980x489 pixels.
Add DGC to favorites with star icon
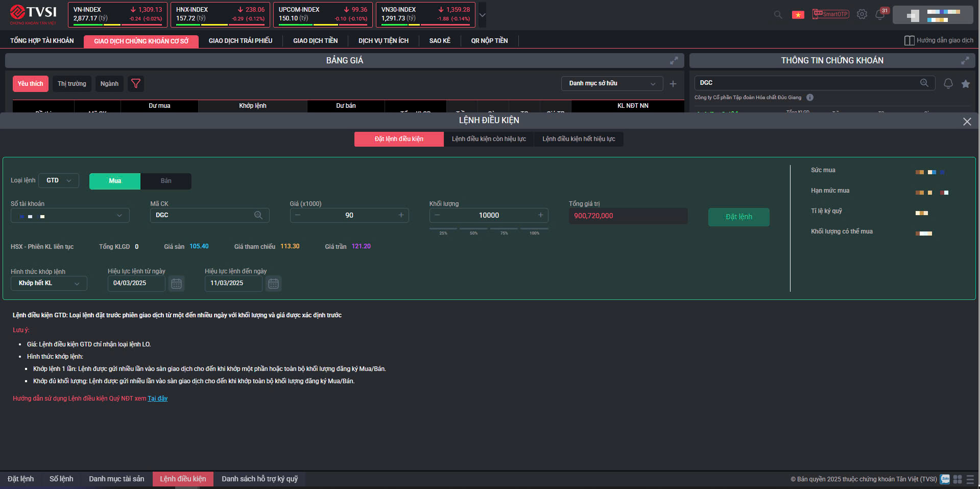[965, 84]
